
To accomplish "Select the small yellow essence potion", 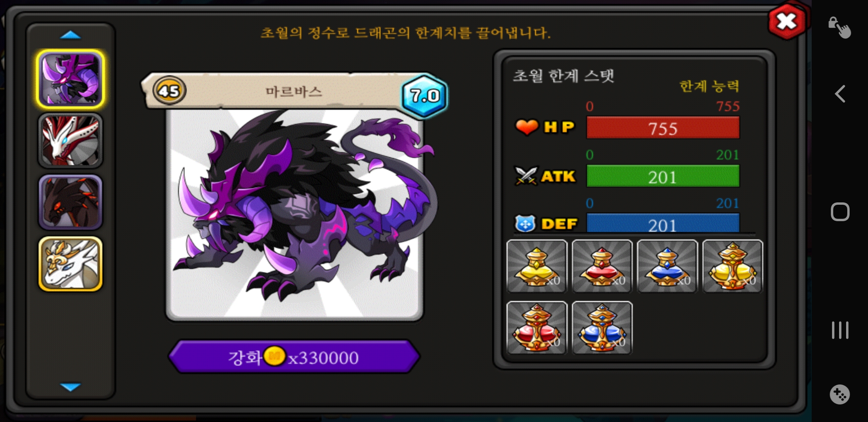I will [536, 266].
